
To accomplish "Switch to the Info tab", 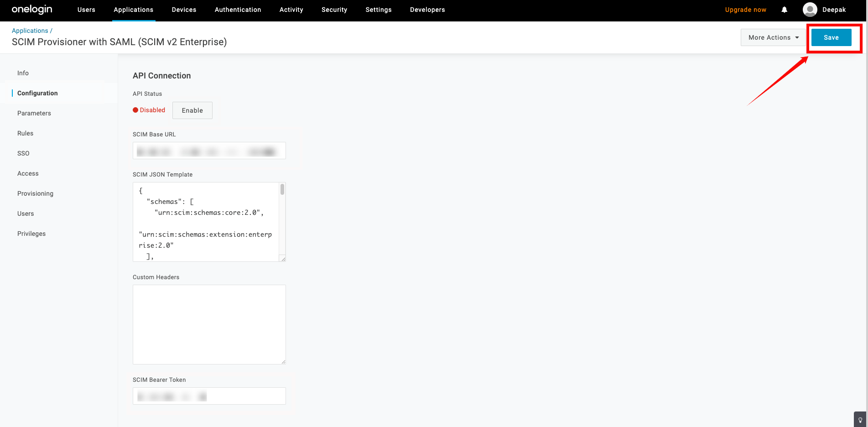I will [23, 73].
